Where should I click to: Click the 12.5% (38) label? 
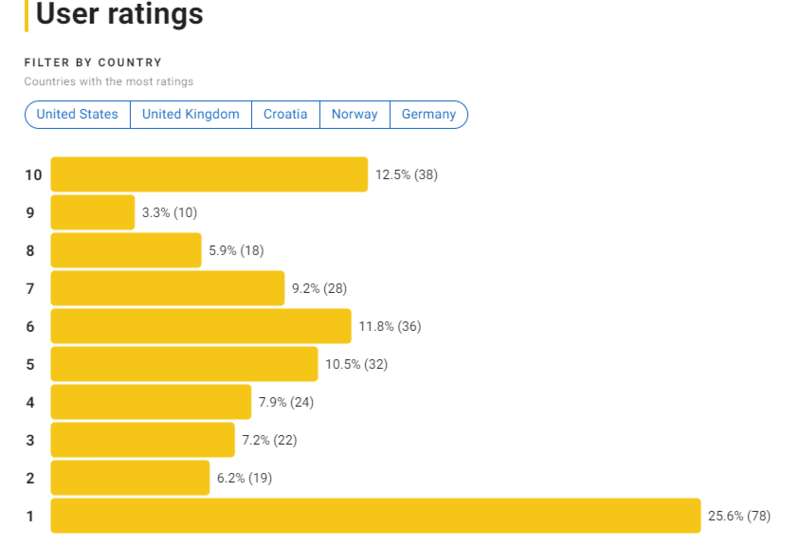[407, 175]
